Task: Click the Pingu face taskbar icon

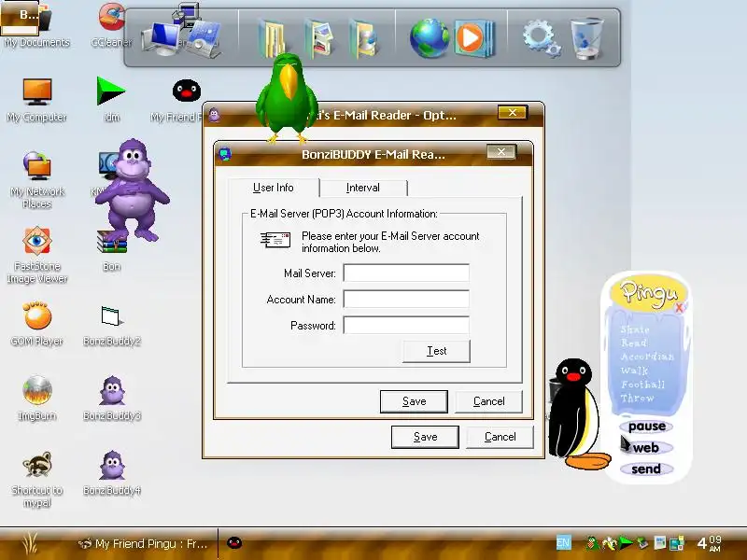Action: (x=234, y=542)
